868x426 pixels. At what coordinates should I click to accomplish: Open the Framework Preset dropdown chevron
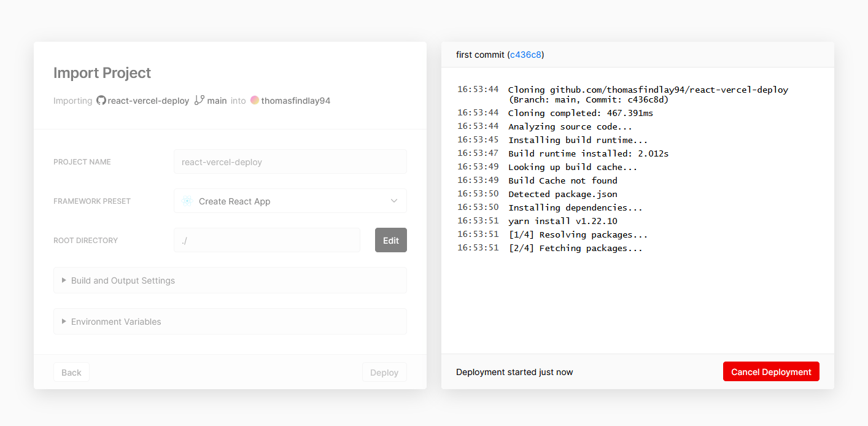[394, 201]
